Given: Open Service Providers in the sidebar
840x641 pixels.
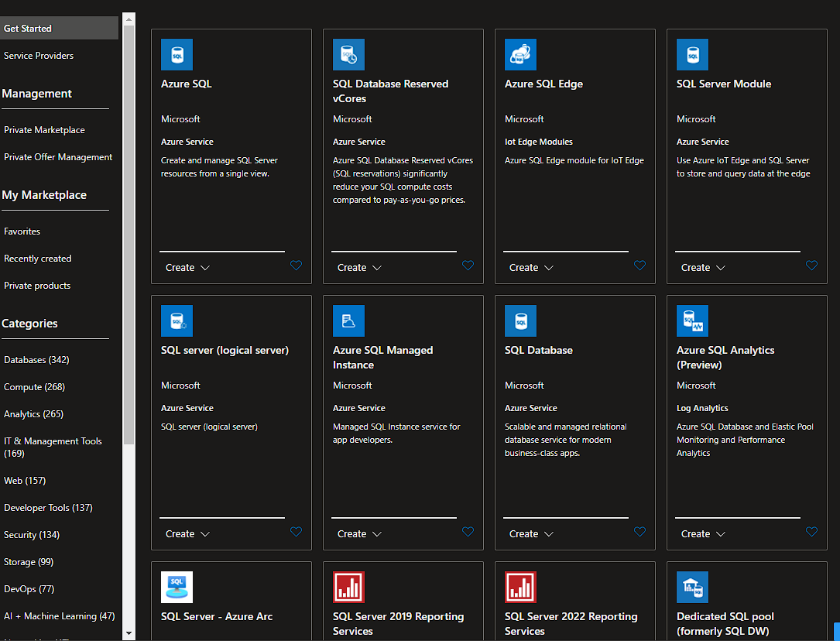Looking at the screenshot, I should (x=39, y=56).
